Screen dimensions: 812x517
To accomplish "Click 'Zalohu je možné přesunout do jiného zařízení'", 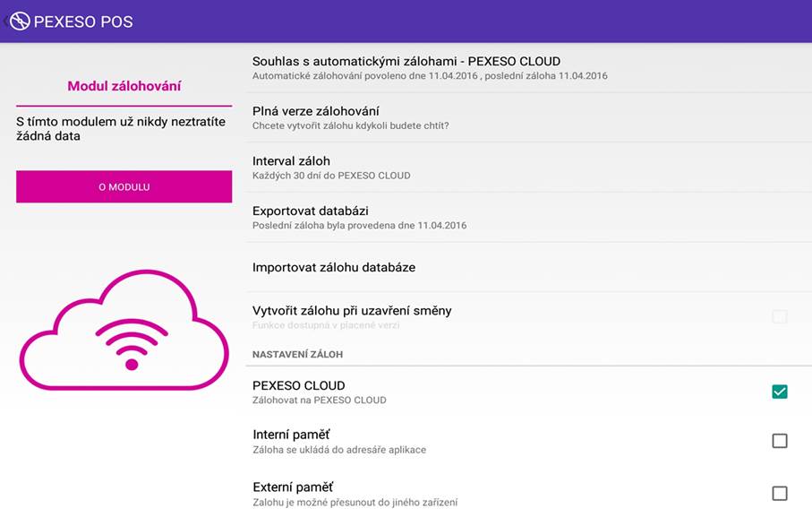I will tap(355, 503).
